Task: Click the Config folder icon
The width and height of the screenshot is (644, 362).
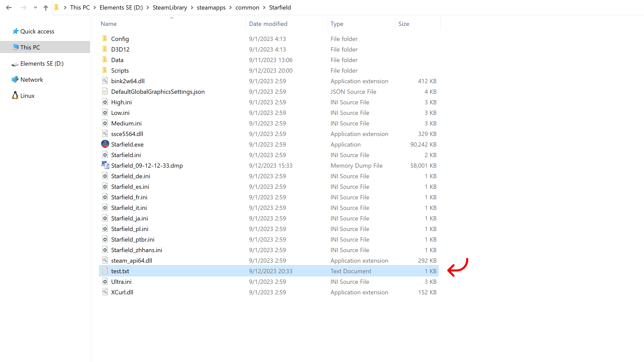Action: coord(105,39)
